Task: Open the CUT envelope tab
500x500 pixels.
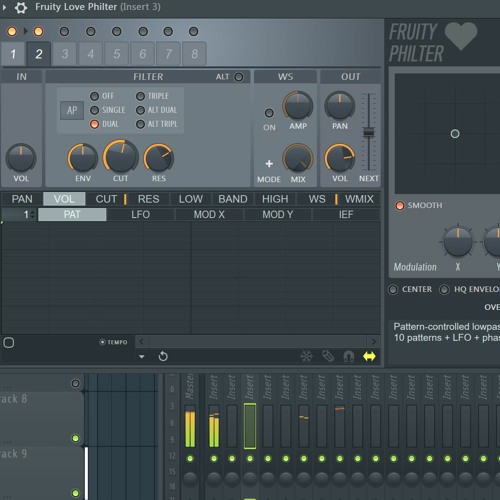Action: tap(106, 199)
